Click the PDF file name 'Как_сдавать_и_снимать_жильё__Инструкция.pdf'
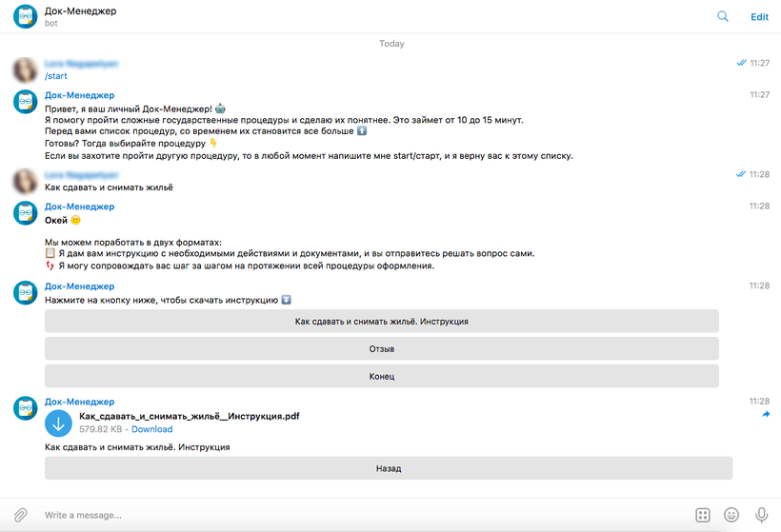Viewport: 781px width, 532px height. click(190, 417)
